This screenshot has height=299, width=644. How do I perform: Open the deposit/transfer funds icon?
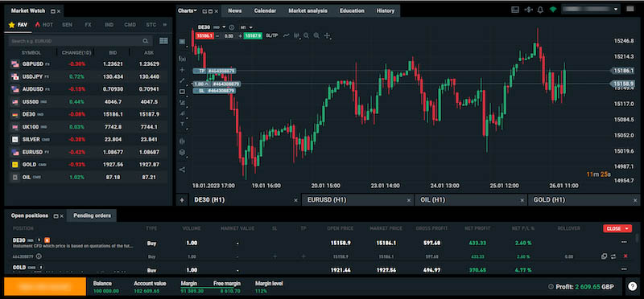(528, 10)
